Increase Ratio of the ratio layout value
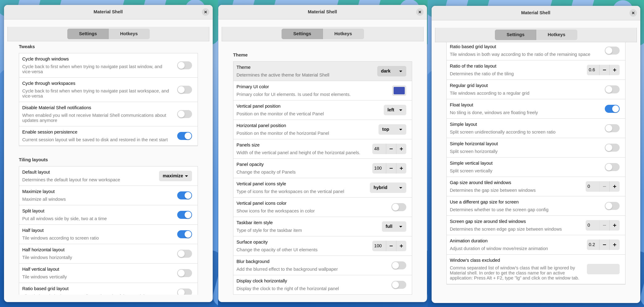The width and height of the screenshot is (644, 307). point(614,70)
